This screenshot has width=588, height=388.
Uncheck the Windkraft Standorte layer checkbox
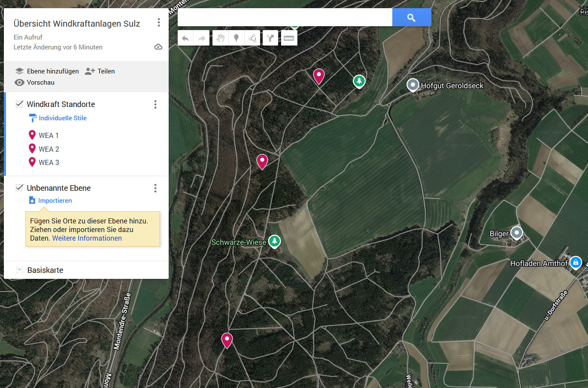click(x=19, y=104)
